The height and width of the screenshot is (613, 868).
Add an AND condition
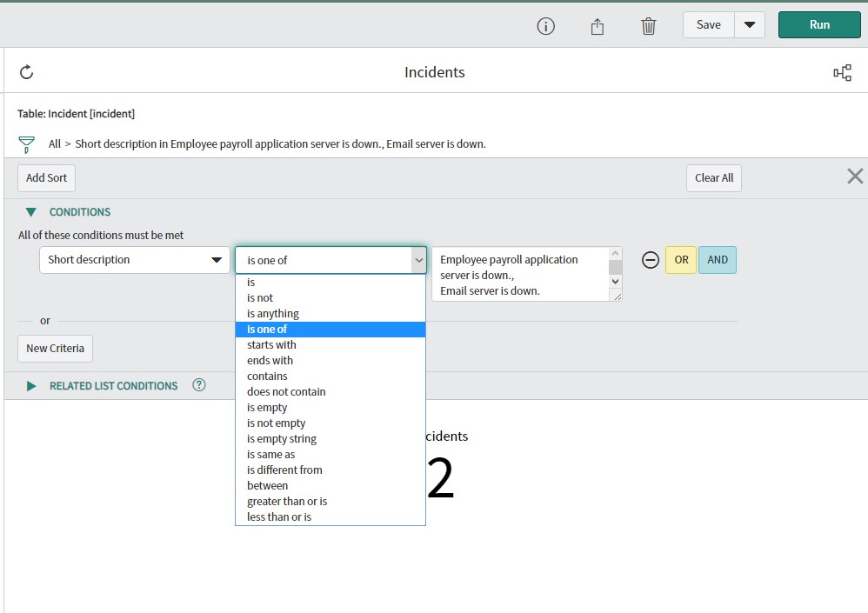click(718, 260)
